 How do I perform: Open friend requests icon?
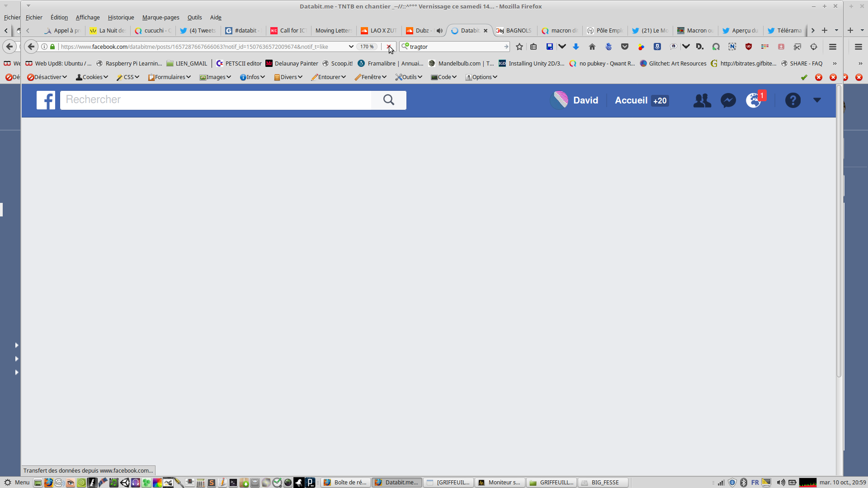pyautogui.click(x=702, y=100)
